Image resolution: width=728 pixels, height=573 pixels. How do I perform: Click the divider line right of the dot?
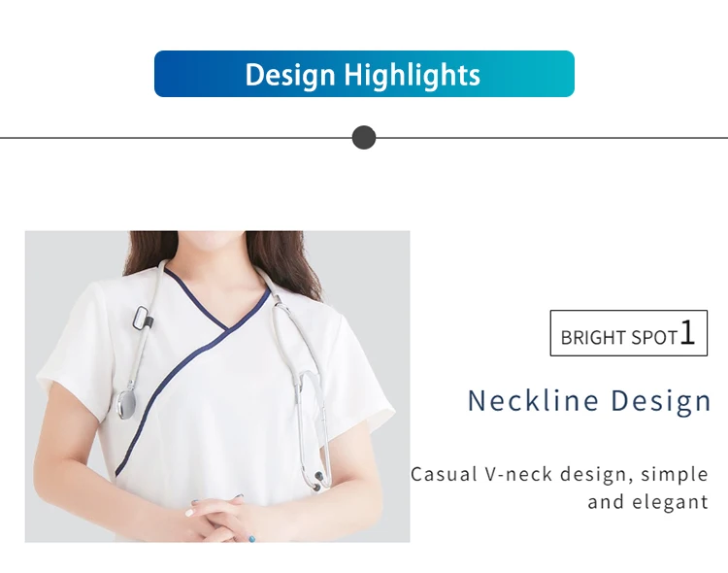[552, 138]
